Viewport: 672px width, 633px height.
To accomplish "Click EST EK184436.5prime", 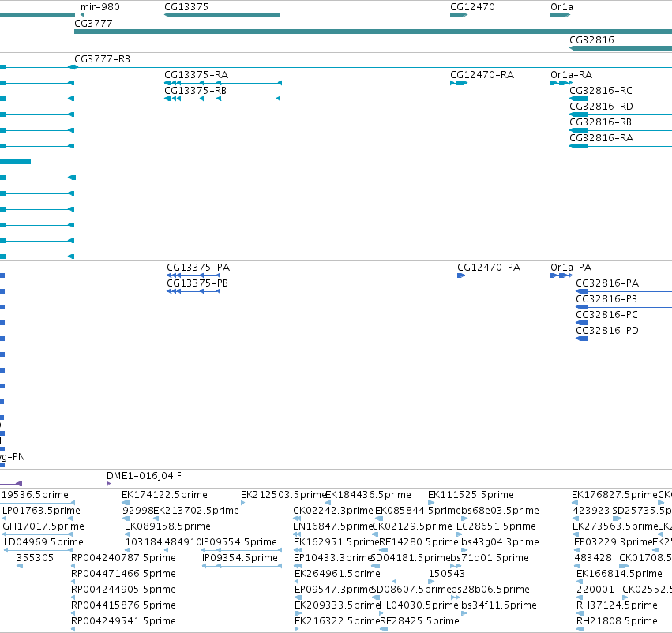I will [x=368, y=495].
